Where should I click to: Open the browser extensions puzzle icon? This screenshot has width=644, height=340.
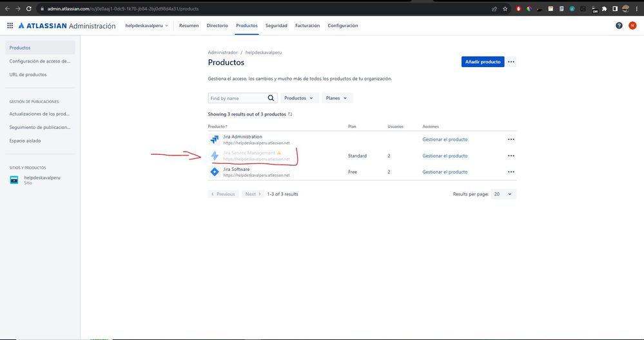coord(604,8)
